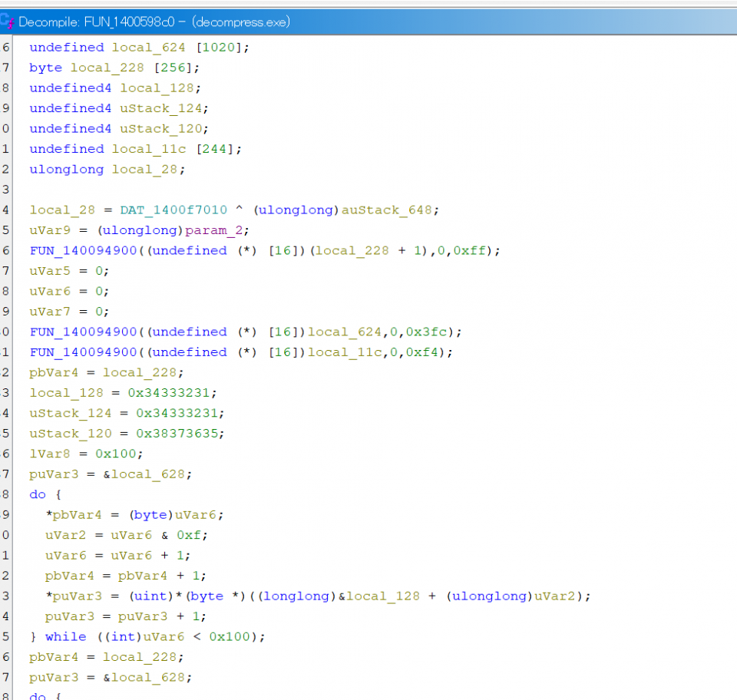Click the byte type on local_228 declaration

(45, 68)
